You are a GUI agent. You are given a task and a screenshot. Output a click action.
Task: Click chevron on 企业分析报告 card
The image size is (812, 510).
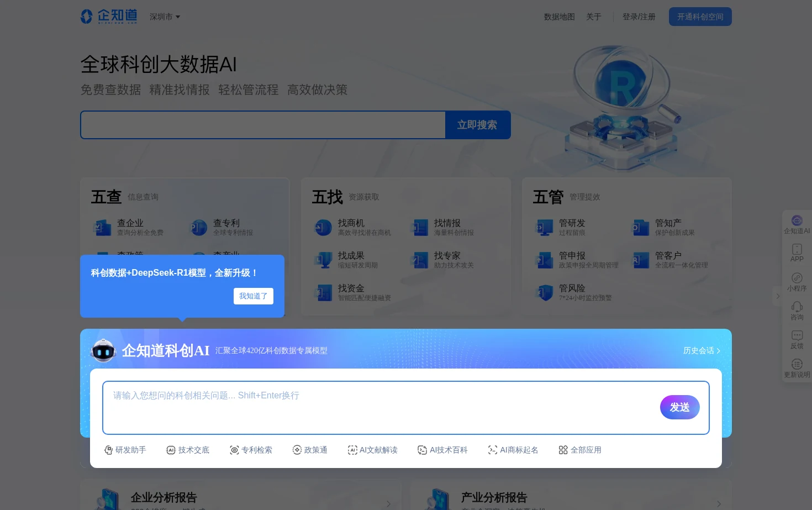388,503
